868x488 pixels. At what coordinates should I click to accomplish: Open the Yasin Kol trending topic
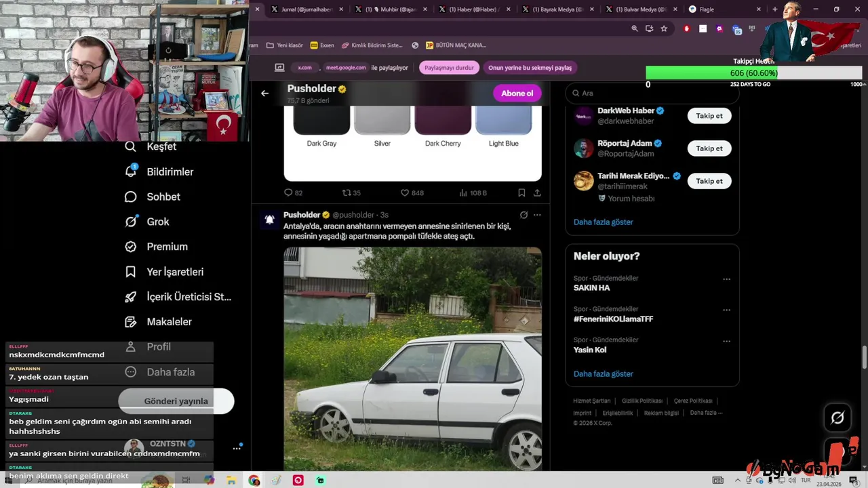(590, 350)
